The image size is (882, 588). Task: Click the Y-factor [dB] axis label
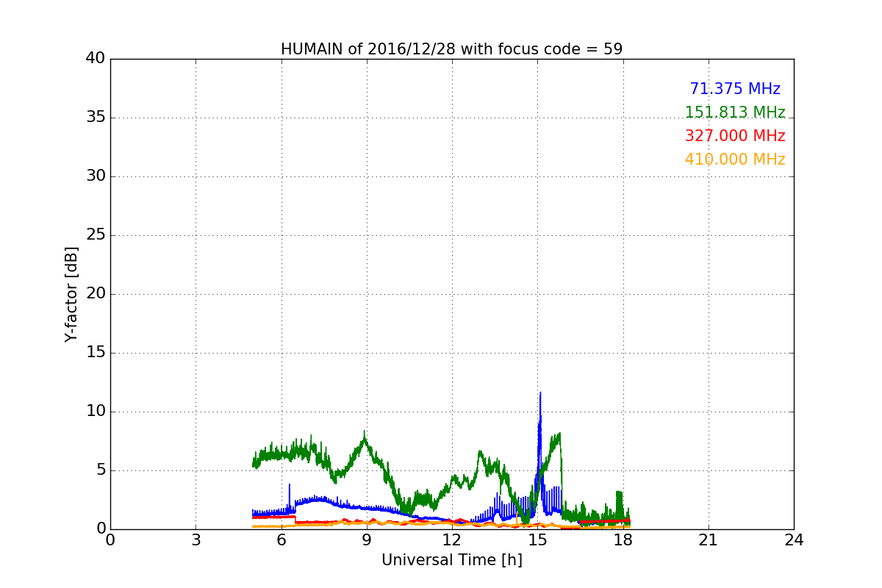click(x=71, y=294)
